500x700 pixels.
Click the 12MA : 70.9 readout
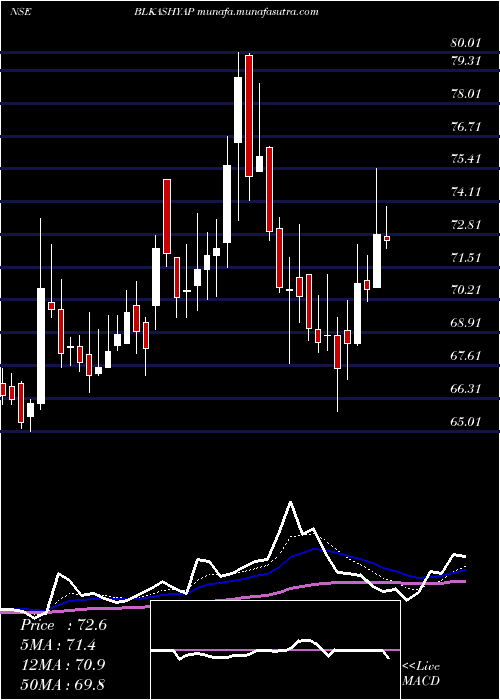click(63, 665)
